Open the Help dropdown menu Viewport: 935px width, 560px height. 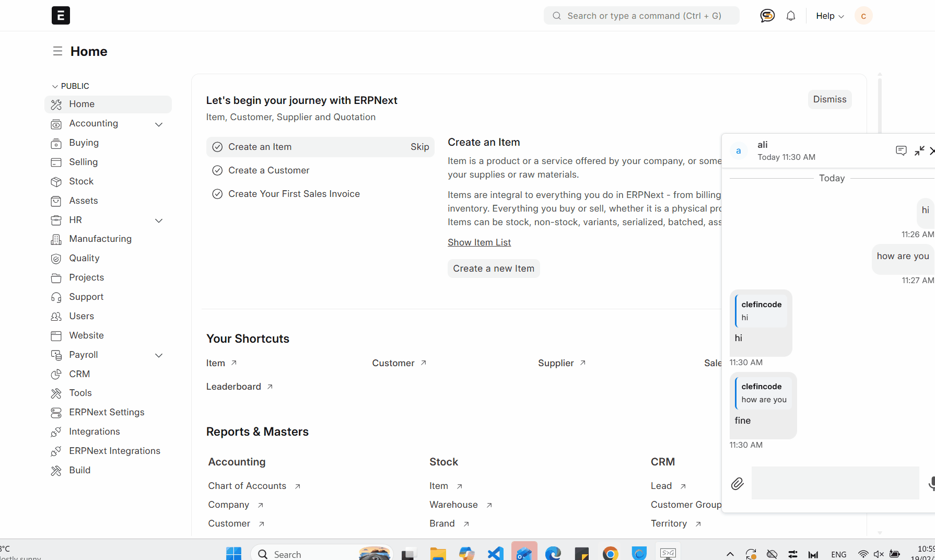829,16
